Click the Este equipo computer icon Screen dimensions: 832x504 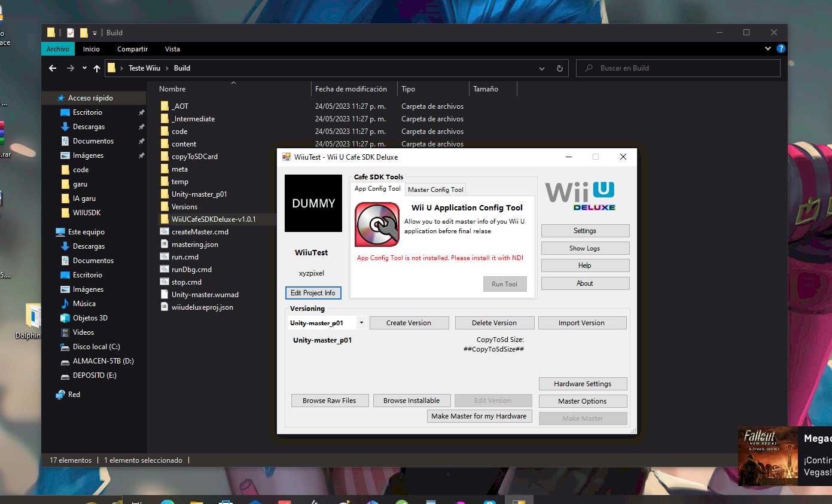pyautogui.click(x=60, y=232)
